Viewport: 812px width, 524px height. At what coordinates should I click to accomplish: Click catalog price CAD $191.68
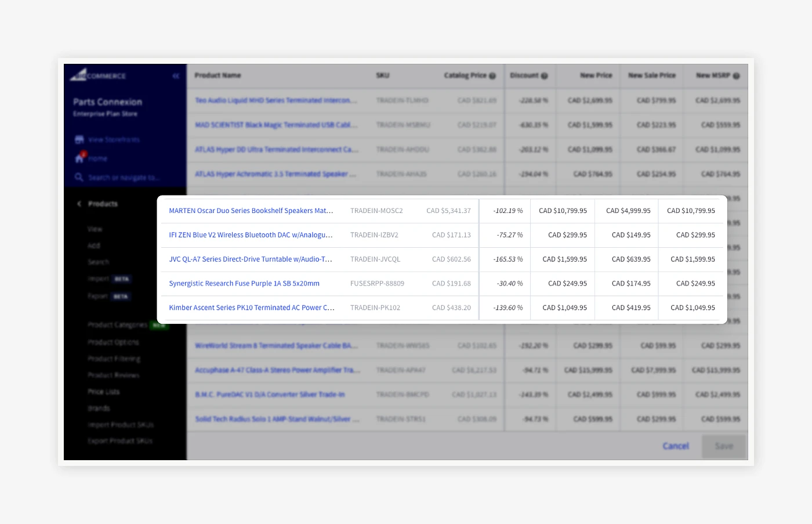click(451, 284)
